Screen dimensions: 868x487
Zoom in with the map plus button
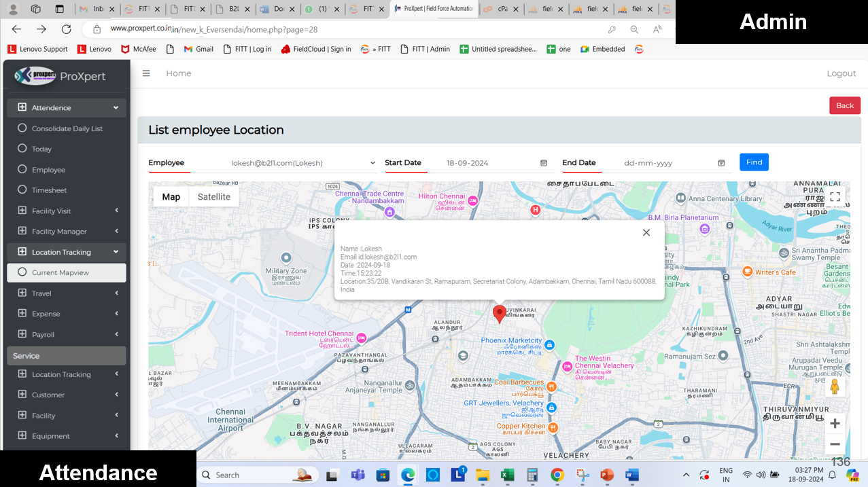click(x=835, y=424)
